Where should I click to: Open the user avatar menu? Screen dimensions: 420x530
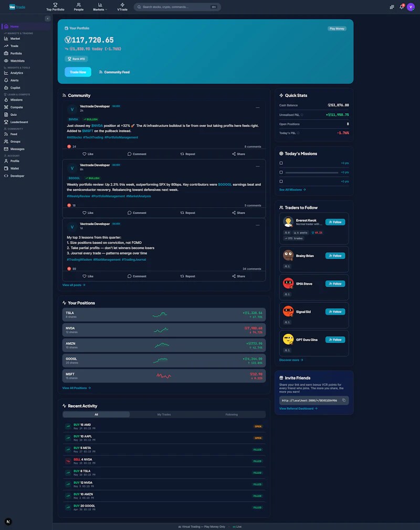coord(411,7)
